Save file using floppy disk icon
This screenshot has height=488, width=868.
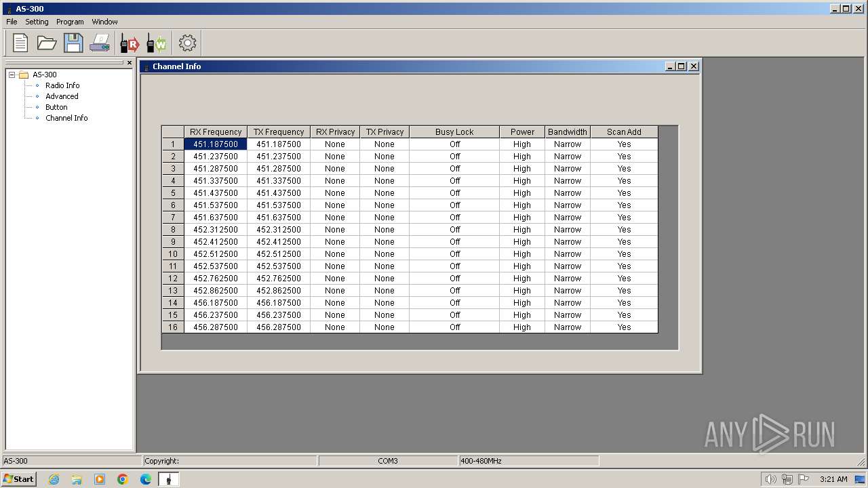pos(73,43)
